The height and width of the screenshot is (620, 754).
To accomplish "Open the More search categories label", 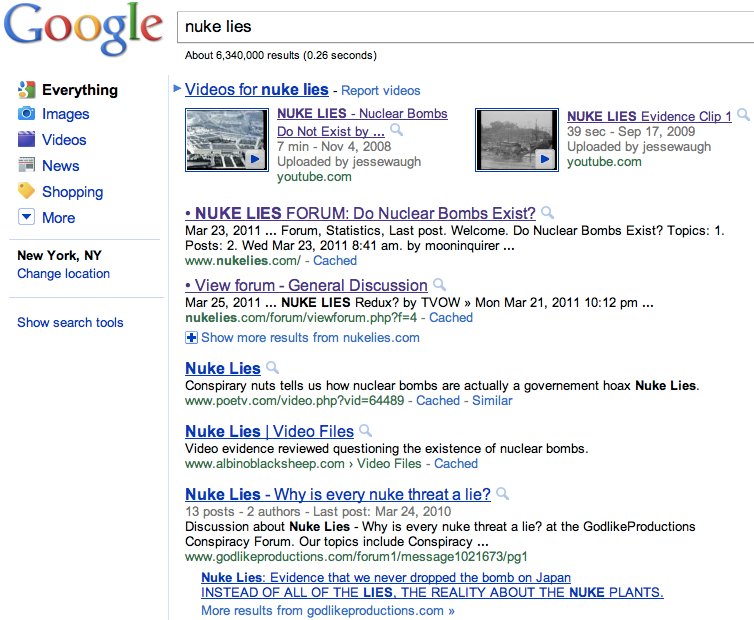I will pos(59,218).
